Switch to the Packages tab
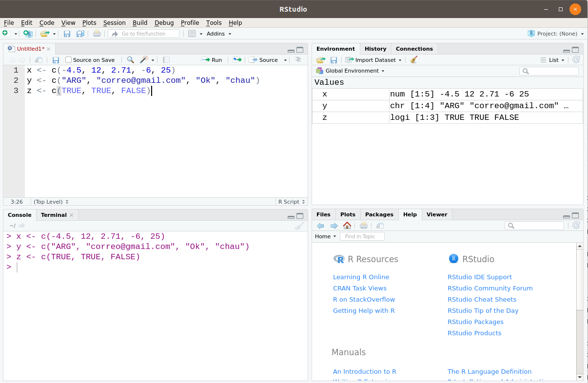Viewport: 588px width, 383px height. coord(379,214)
